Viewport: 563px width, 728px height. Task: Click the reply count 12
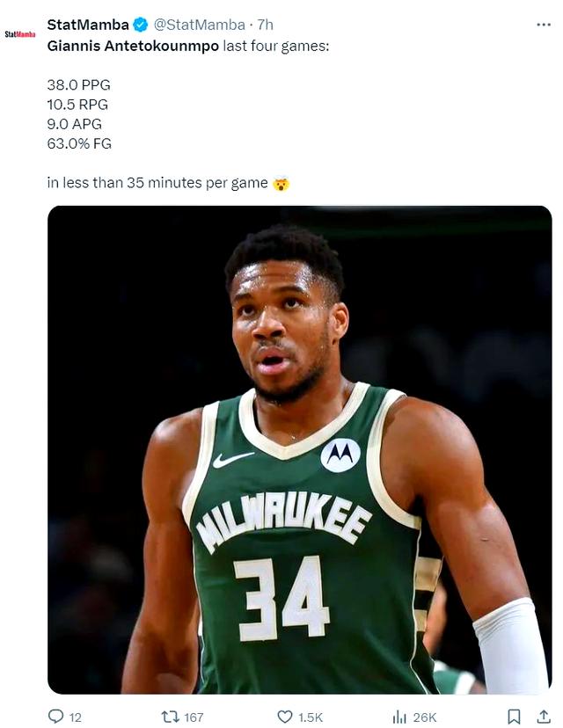[76, 717]
